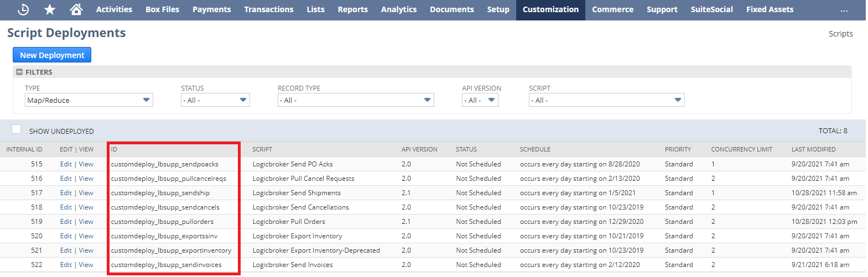Open the Customization menu
868x277 pixels.
(x=550, y=9)
